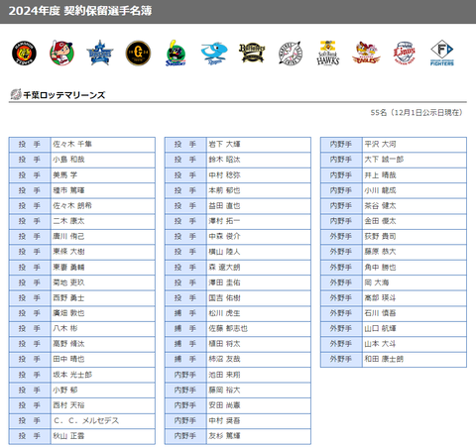
Task: Select pitcher 澤村 拓一
Action: (225, 221)
